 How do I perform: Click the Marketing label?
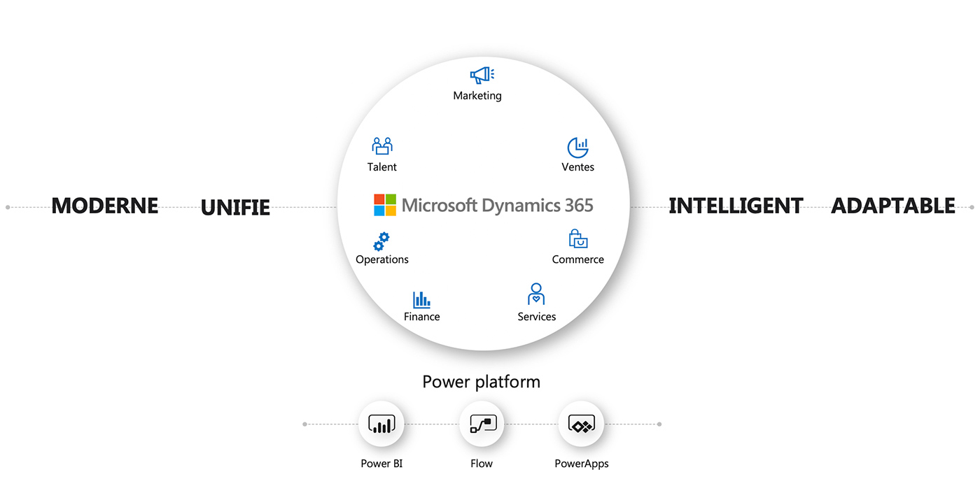[477, 96]
